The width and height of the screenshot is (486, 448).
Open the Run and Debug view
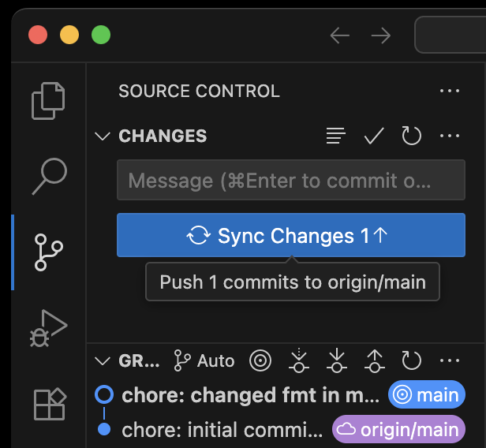pos(49,328)
